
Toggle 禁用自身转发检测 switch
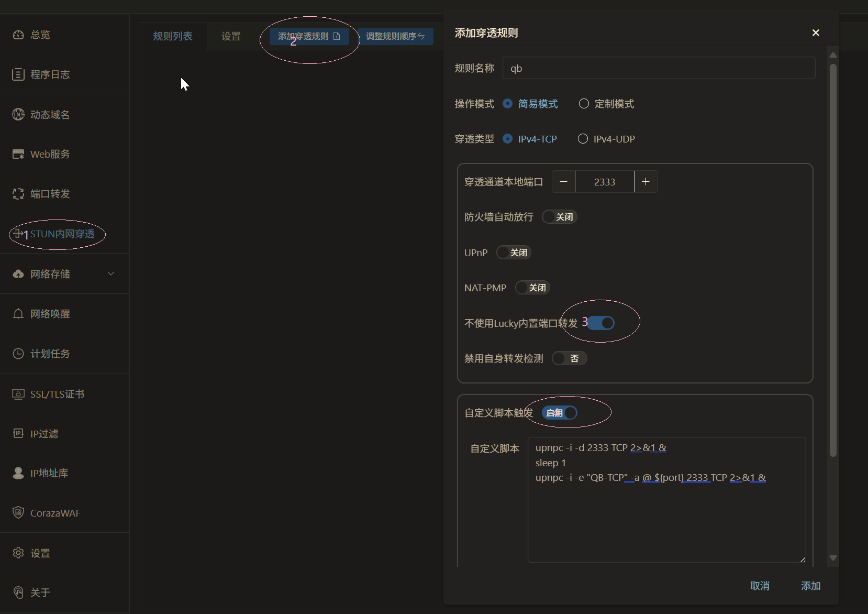pos(570,358)
